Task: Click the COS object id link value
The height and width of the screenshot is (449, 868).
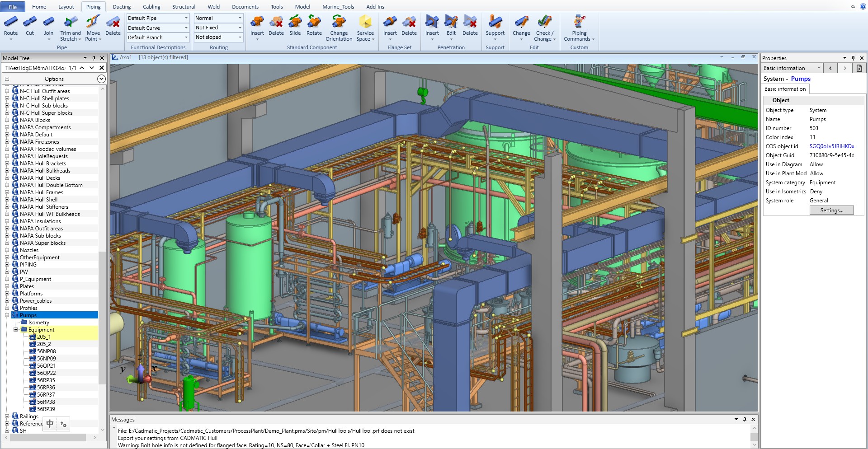Action: pyautogui.click(x=831, y=146)
